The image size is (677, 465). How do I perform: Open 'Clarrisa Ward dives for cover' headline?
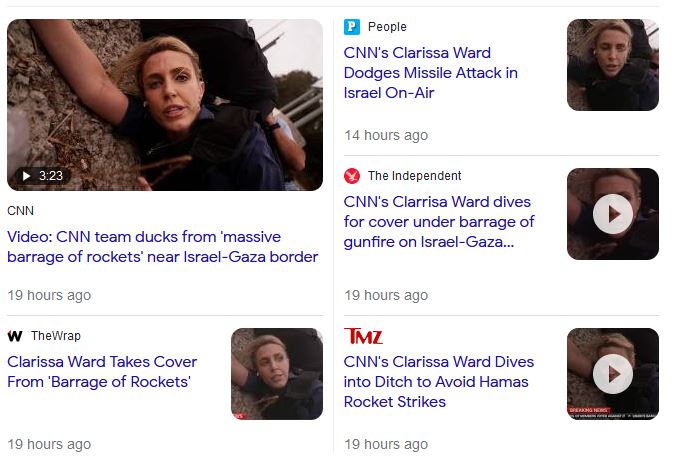coord(439,221)
